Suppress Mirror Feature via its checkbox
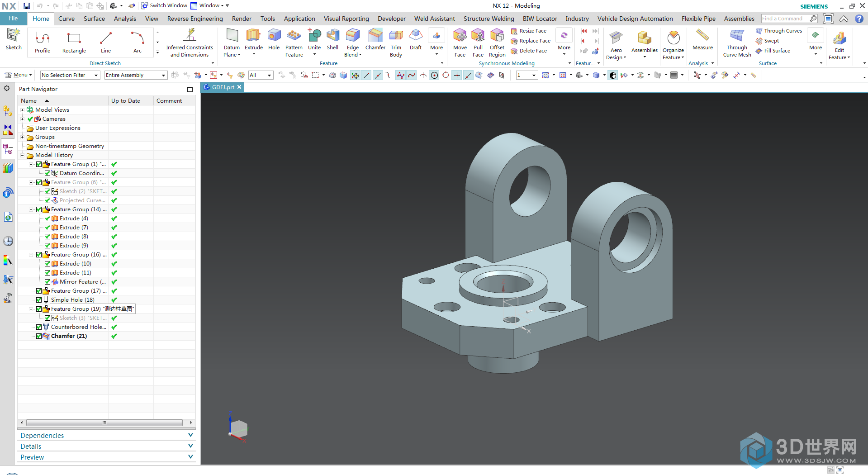The height and width of the screenshot is (475, 868). coord(47,282)
